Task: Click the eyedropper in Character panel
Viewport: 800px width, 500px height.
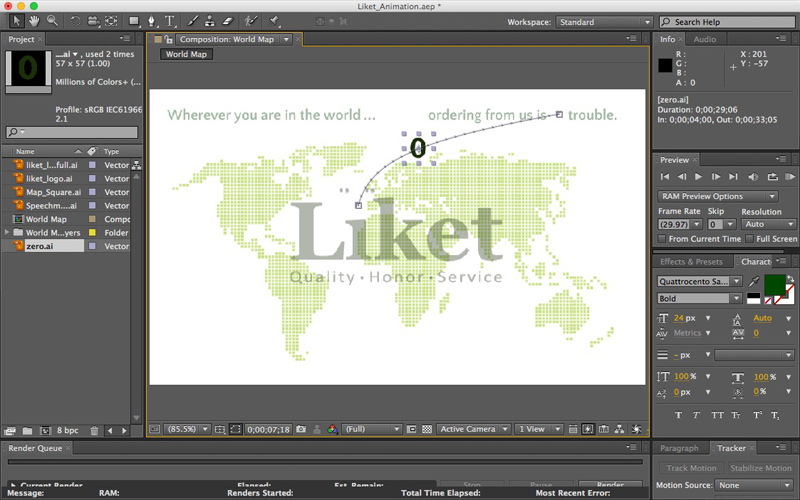Action: (754, 281)
